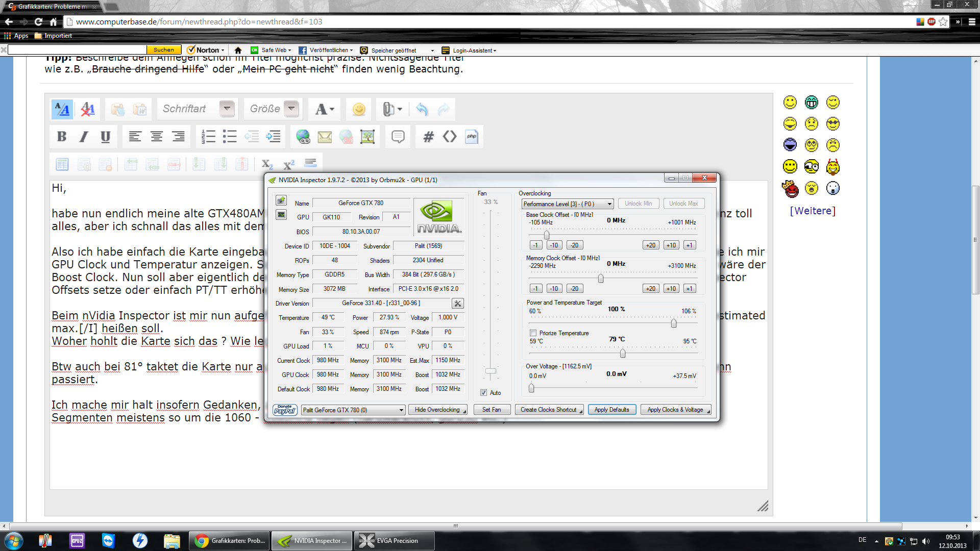980x551 pixels.
Task: Insert email link envelope icon
Action: coord(325,136)
